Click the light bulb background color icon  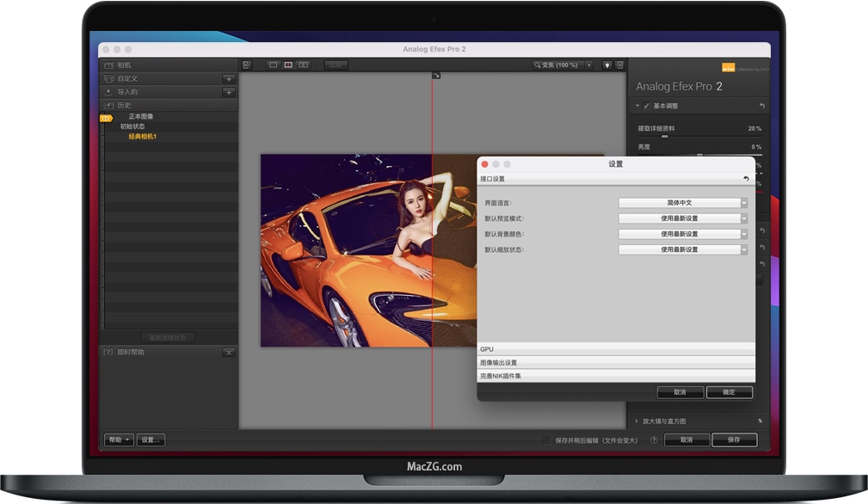pos(606,65)
